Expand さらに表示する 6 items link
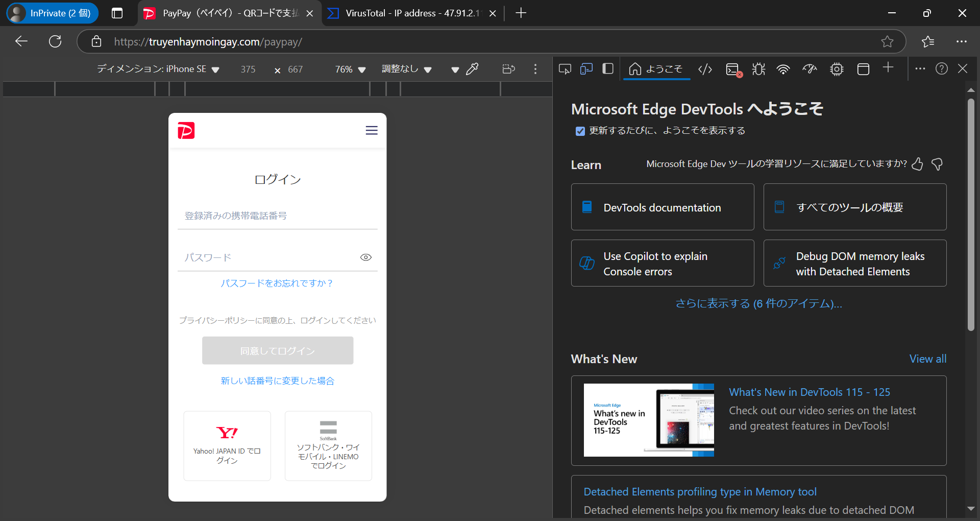Screen dimensions: 980x521 tap(758, 303)
